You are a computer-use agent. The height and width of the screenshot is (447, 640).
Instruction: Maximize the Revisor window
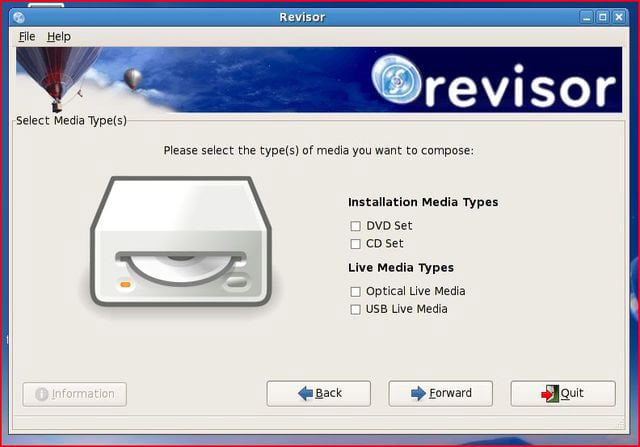click(x=602, y=17)
